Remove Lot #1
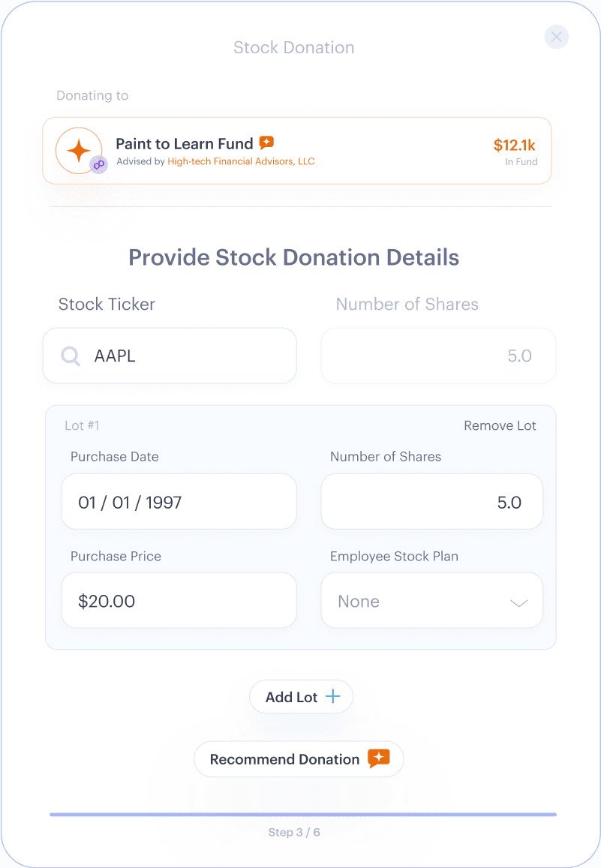 (500, 425)
